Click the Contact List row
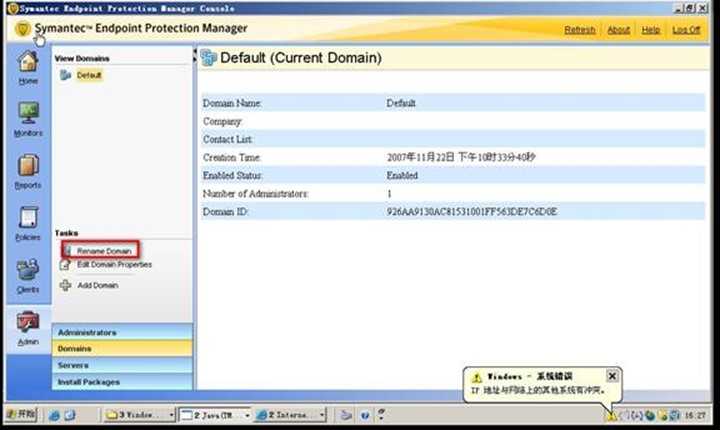The width and height of the screenshot is (720, 430). [453, 139]
